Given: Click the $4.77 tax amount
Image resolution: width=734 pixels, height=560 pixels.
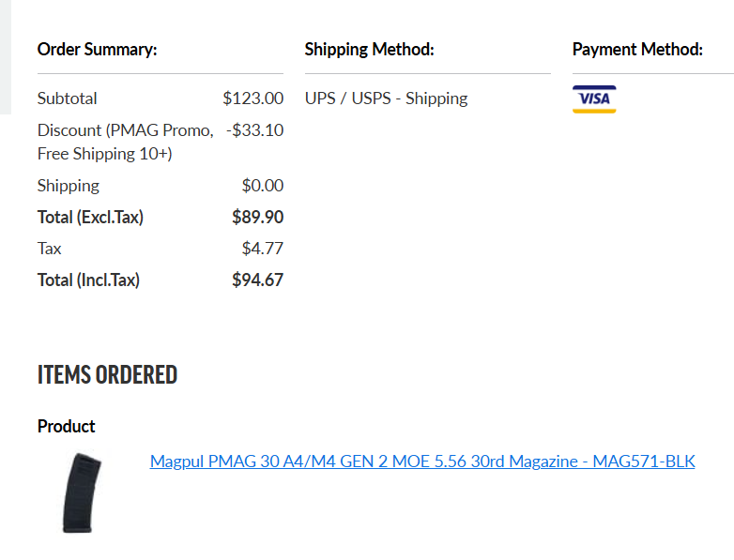Looking at the screenshot, I should pyautogui.click(x=262, y=249).
